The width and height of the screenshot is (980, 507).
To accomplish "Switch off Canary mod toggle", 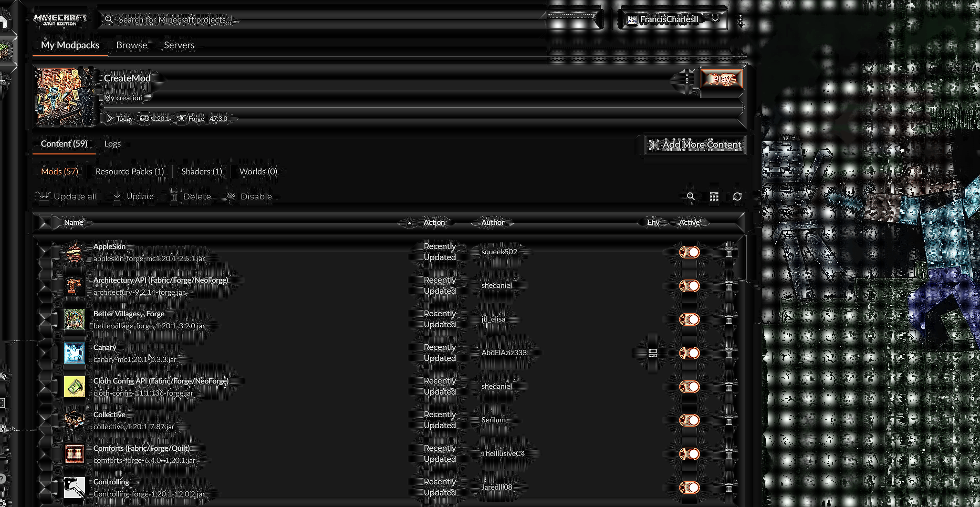I will click(x=690, y=353).
